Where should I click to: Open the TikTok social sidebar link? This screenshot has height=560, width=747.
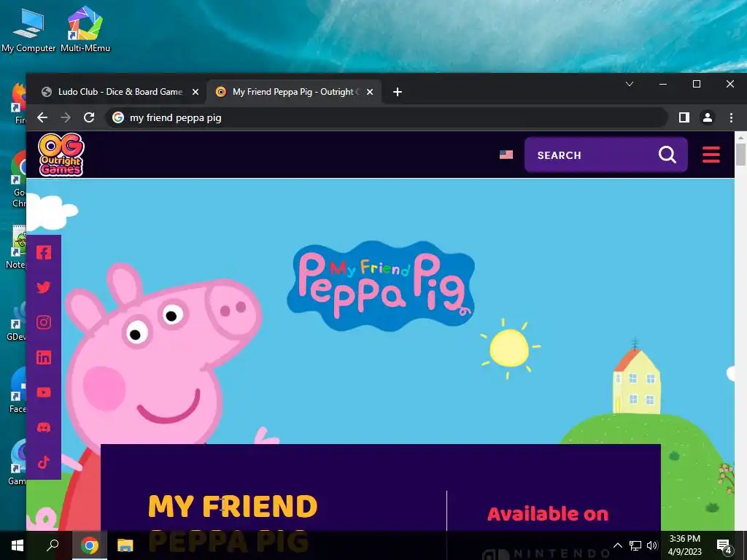point(44,462)
